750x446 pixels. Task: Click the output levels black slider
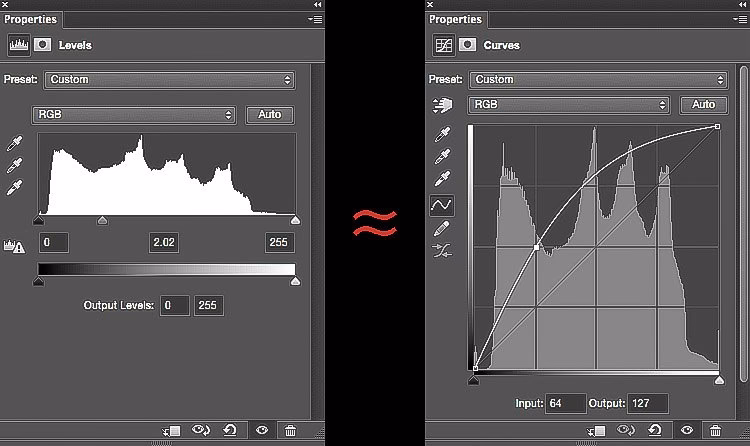click(39, 281)
